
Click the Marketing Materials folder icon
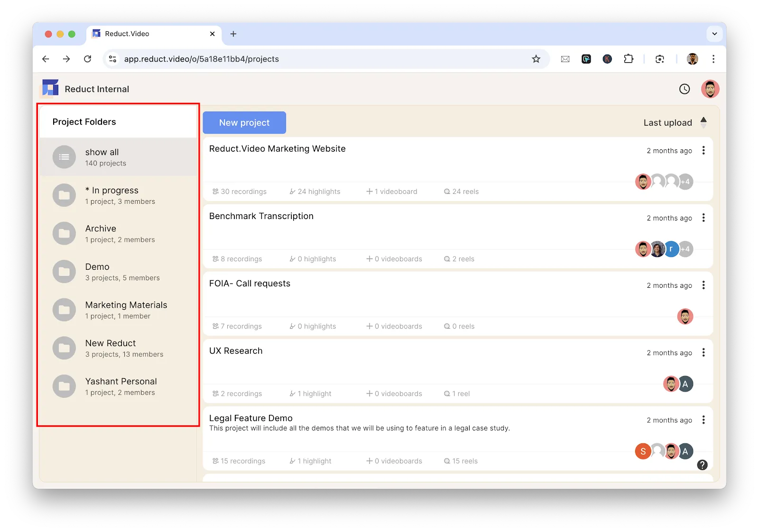point(64,310)
